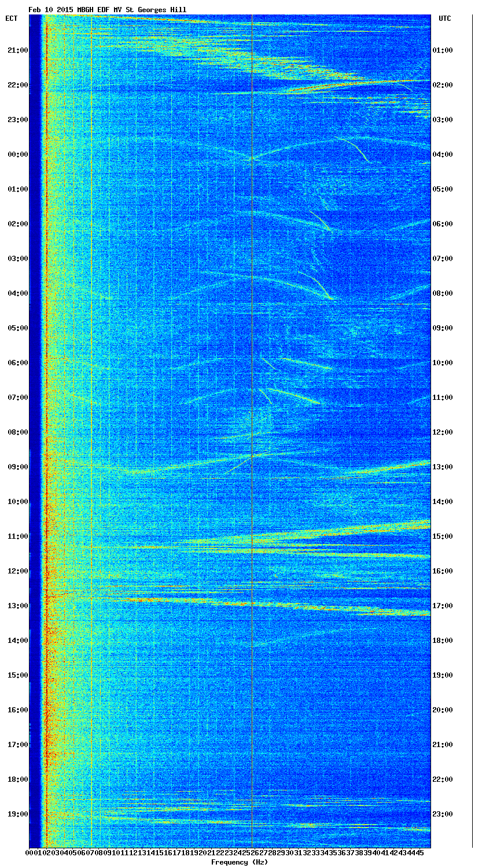
Task: Select the 09:00 label on the ECT axis
Action: (x=18, y=467)
